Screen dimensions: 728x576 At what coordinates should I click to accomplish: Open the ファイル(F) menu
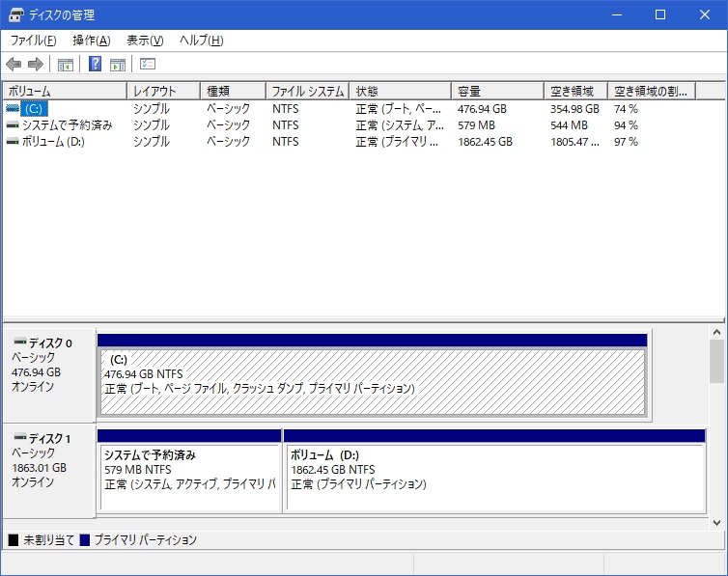(34, 41)
